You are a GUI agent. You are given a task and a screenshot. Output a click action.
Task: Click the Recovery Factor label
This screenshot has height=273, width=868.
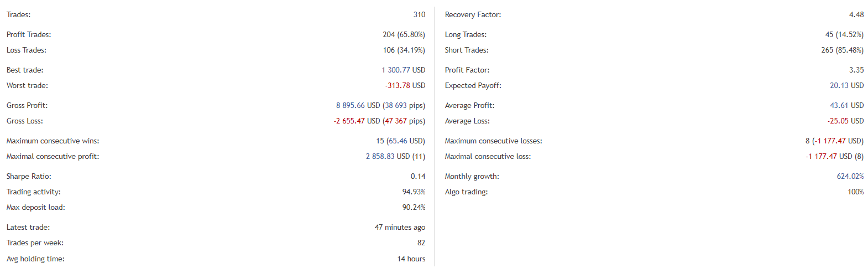(x=473, y=15)
